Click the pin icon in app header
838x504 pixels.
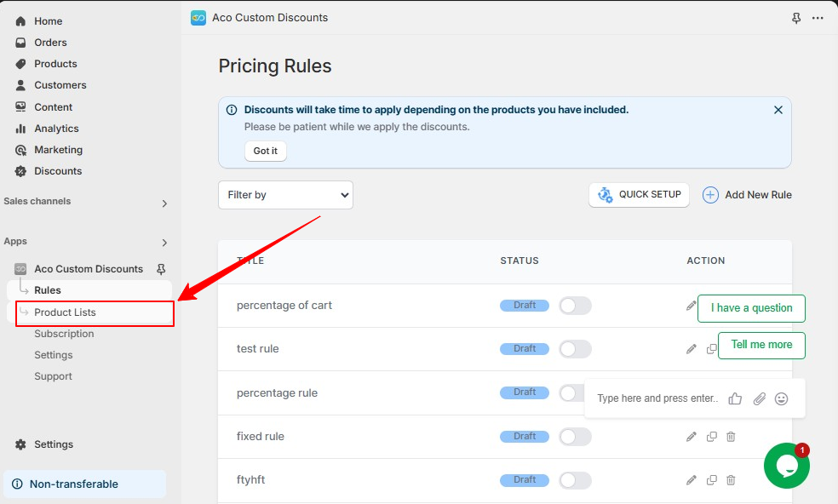795,18
